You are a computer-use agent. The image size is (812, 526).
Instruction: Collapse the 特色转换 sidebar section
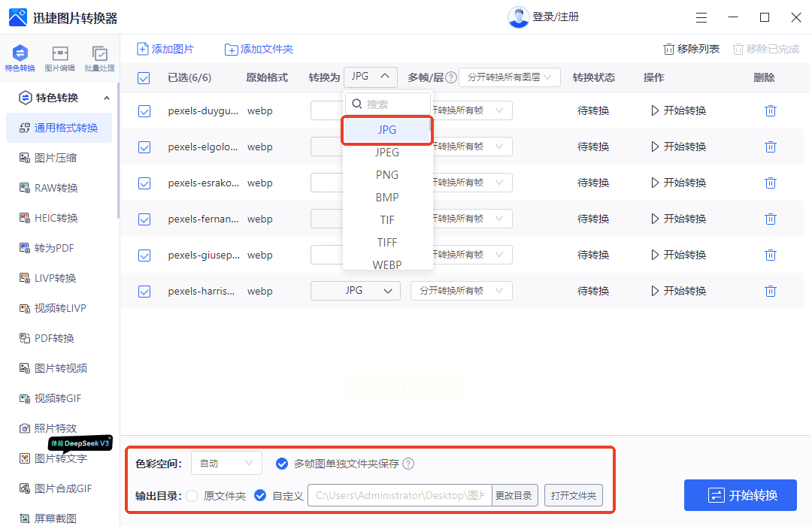106,98
